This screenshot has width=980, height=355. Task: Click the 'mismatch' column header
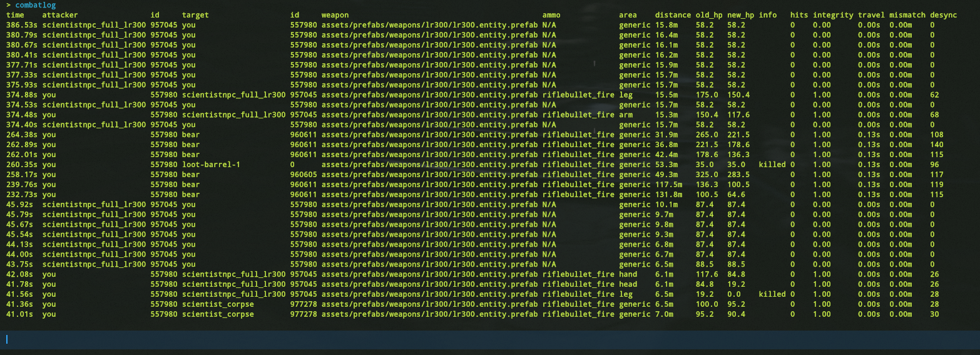907,14
